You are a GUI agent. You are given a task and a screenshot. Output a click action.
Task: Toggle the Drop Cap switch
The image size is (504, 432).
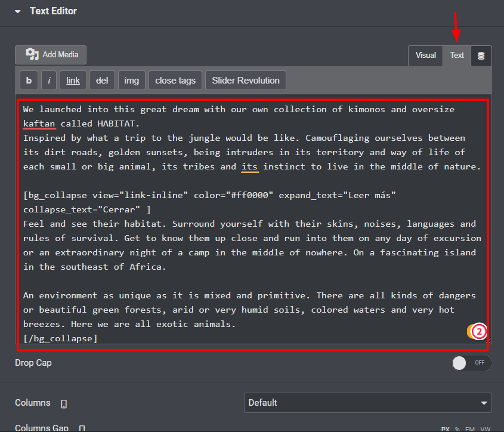(x=472, y=363)
